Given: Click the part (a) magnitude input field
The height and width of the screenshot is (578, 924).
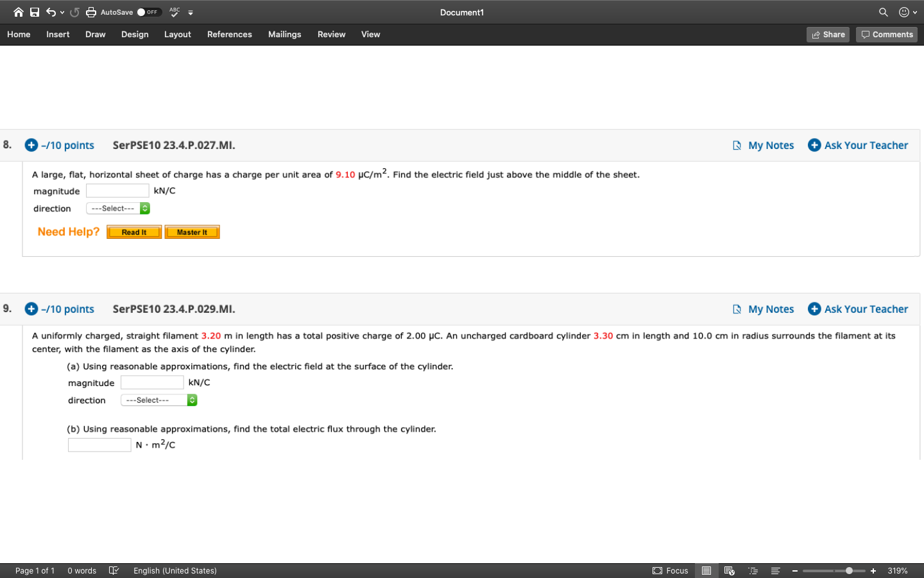Looking at the screenshot, I should tap(152, 383).
